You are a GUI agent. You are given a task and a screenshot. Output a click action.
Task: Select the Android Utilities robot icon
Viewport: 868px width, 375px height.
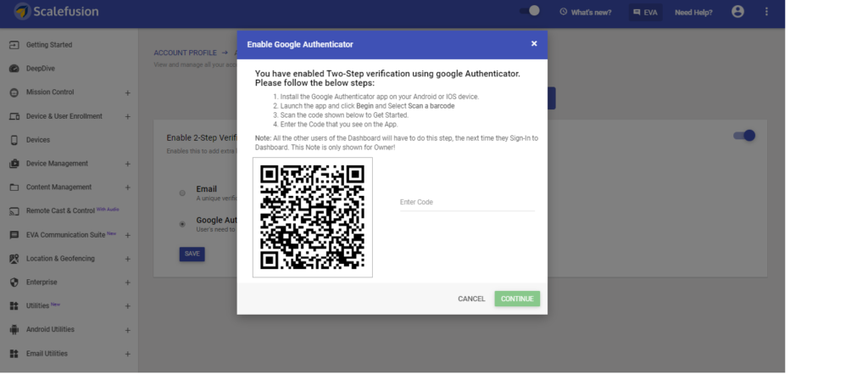point(14,329)
